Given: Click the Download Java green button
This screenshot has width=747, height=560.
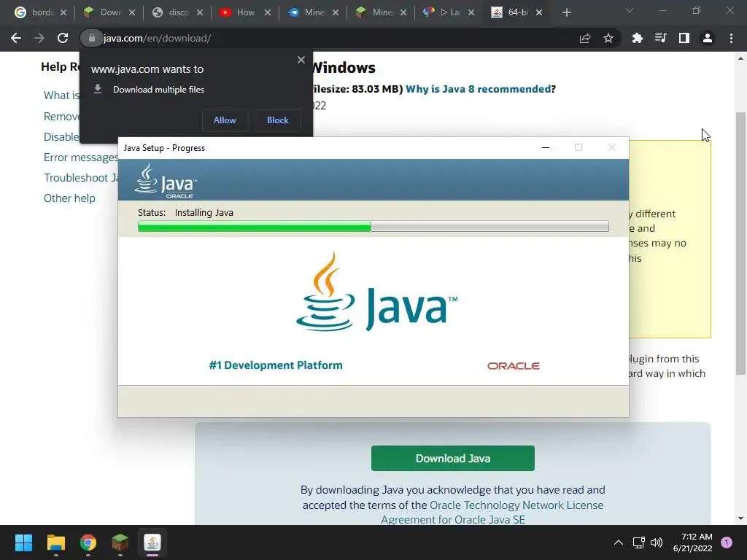Looking at the screenshot, I should click(x=452, y=458).
